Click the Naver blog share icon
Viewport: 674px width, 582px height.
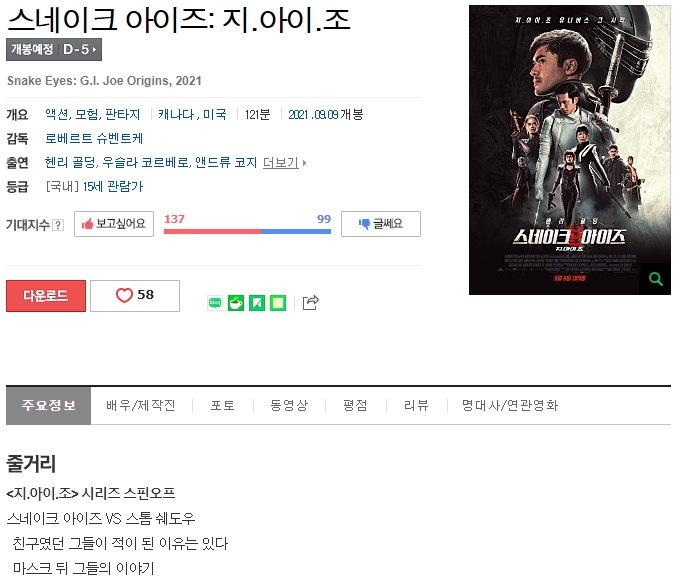(x=215, y=303)
